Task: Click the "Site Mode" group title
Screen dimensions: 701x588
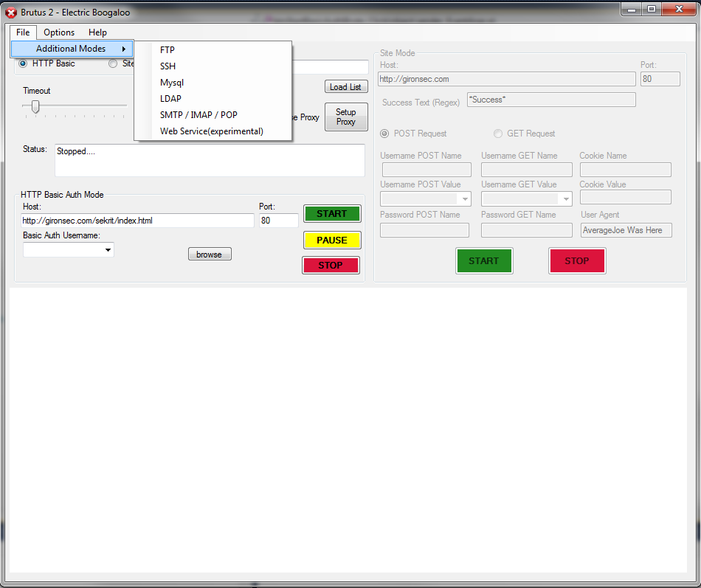Action: click(x=398, y=53)
